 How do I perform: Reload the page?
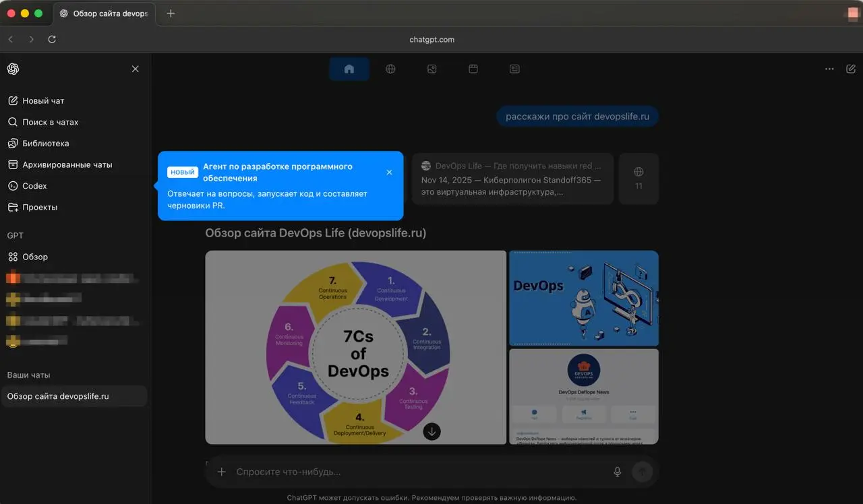pyautogui.click(x=52, y=39)
